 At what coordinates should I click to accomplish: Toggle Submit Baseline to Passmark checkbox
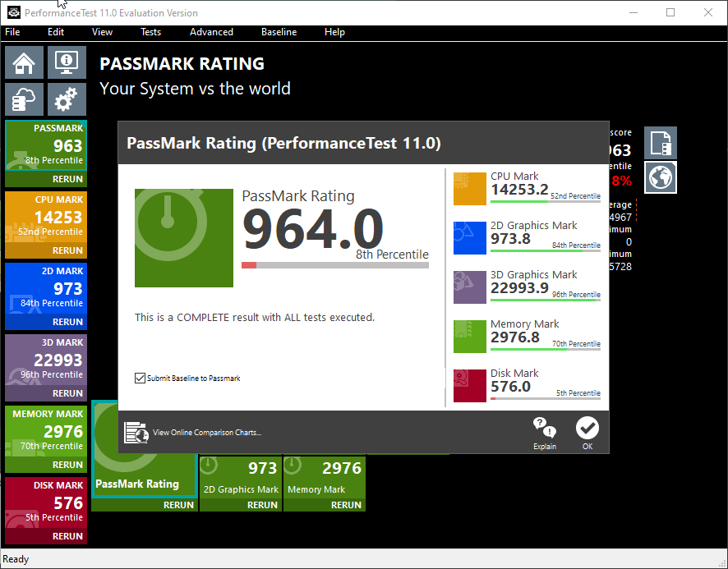(140, 378)
